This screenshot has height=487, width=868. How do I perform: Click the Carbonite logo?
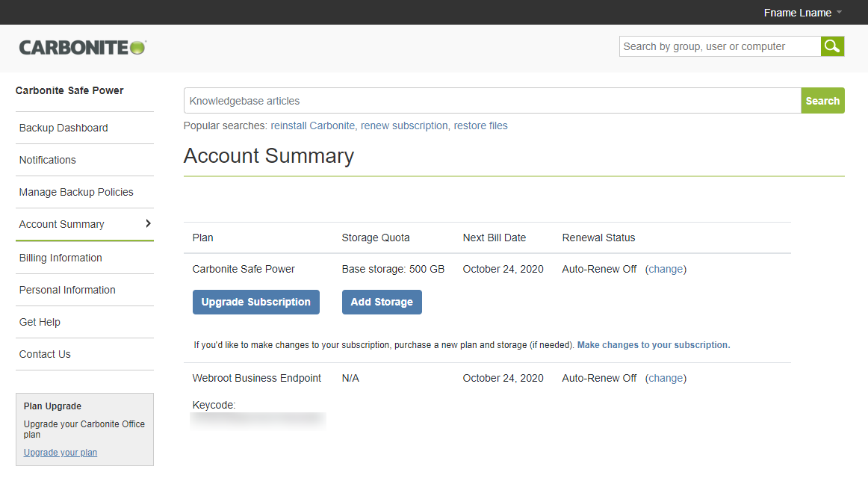82,47
